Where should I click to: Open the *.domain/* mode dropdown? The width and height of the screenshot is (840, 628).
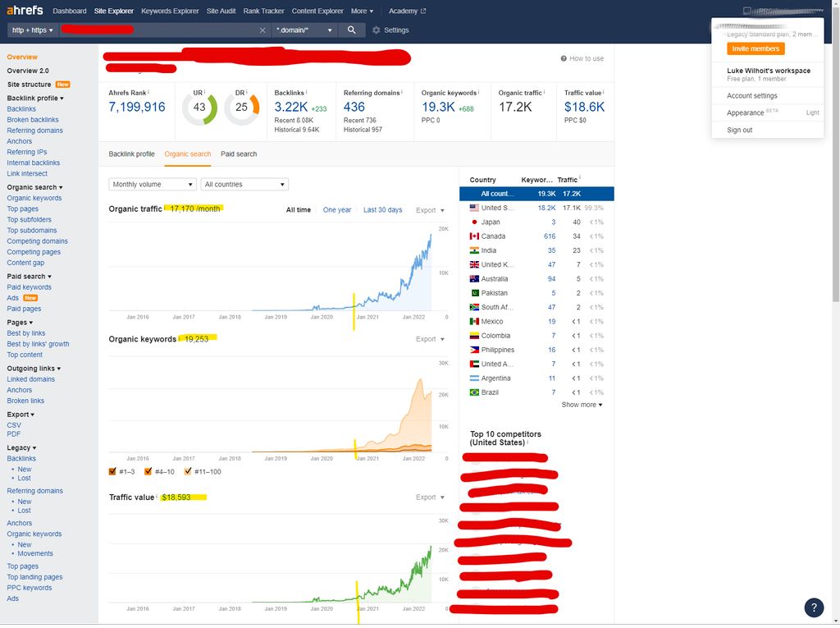click(304, 30)
